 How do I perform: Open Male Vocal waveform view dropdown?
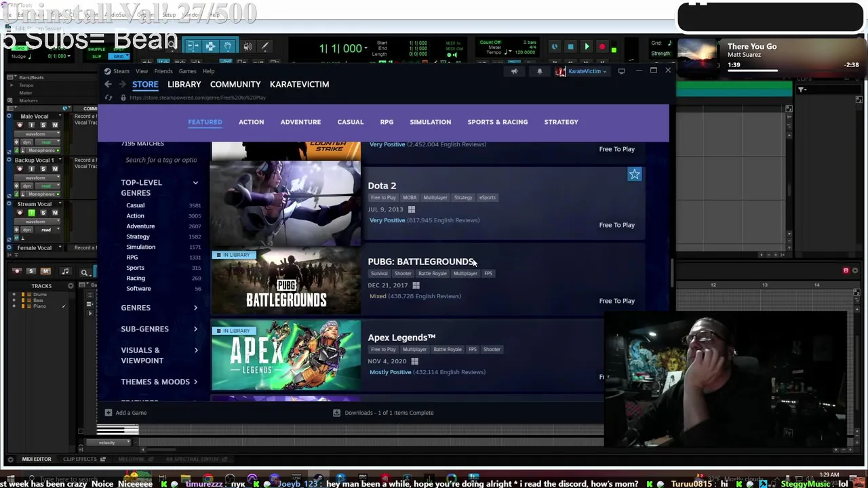click(x=39, y=134)
